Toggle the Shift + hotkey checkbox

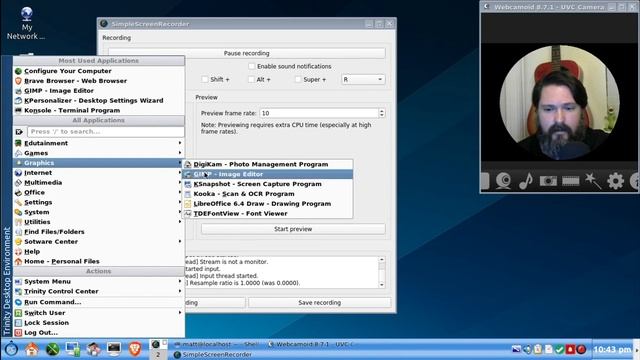(205, 79)
